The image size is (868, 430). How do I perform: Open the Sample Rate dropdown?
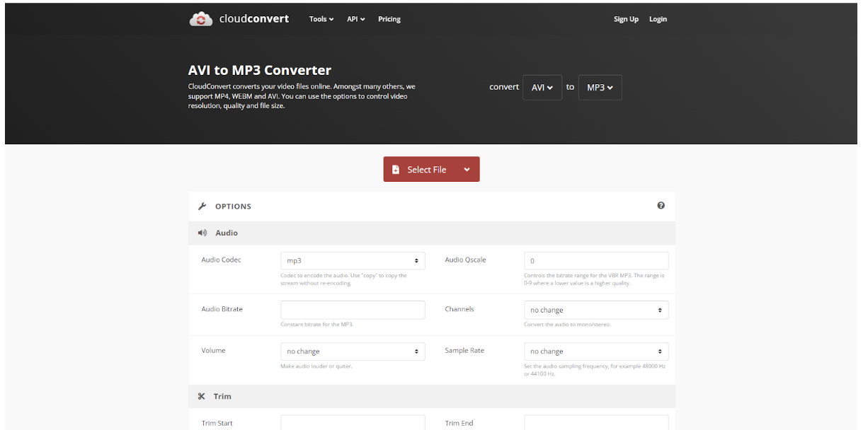(x=596, y=351)
